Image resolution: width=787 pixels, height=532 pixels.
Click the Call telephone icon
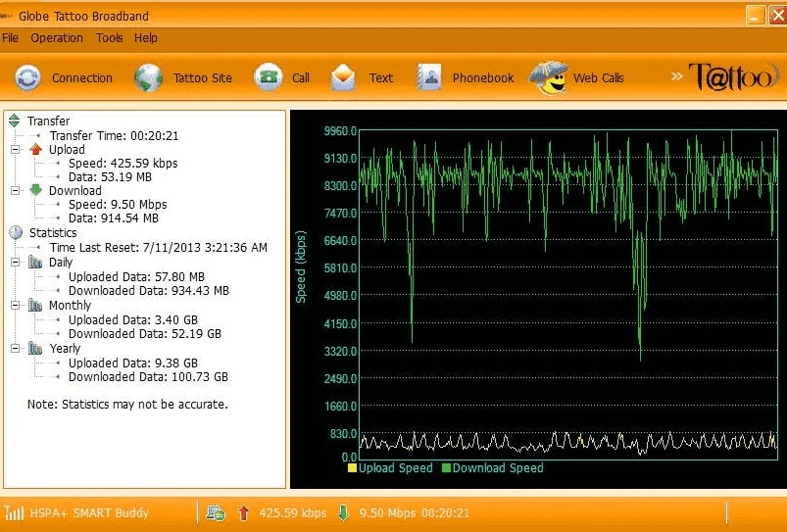click(269, 77)
